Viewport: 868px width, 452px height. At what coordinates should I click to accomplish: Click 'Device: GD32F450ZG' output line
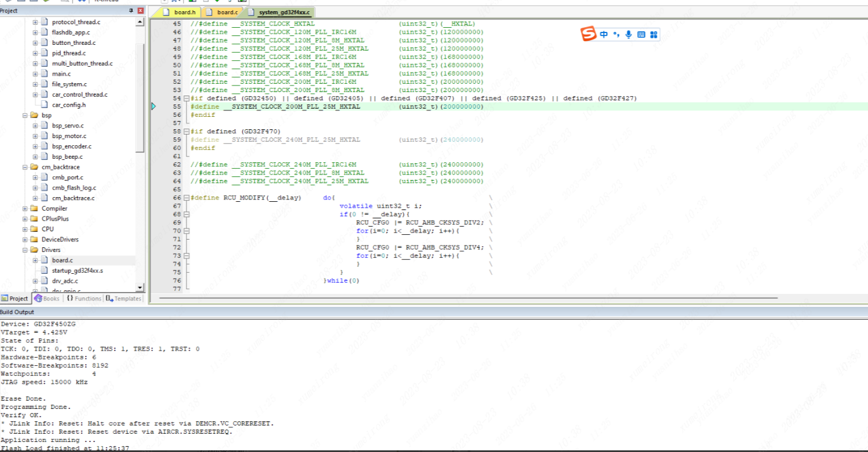coord(38,325)
